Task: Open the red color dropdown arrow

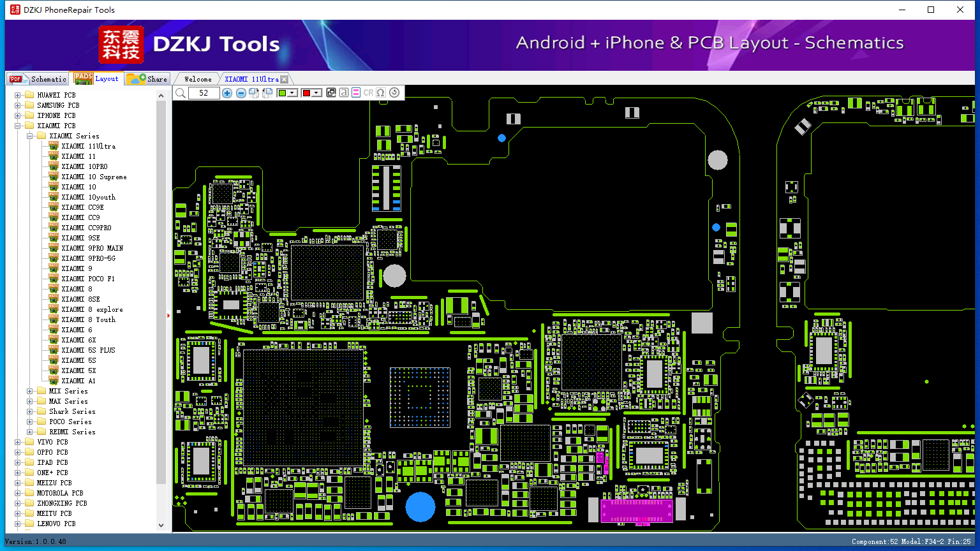Action: [316, 93]
